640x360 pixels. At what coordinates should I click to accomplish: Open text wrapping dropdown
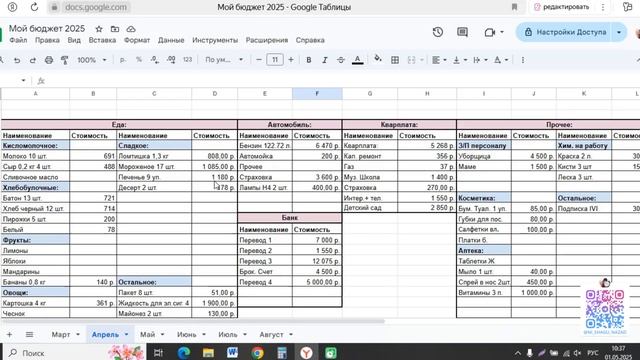(x=480, y=60)
